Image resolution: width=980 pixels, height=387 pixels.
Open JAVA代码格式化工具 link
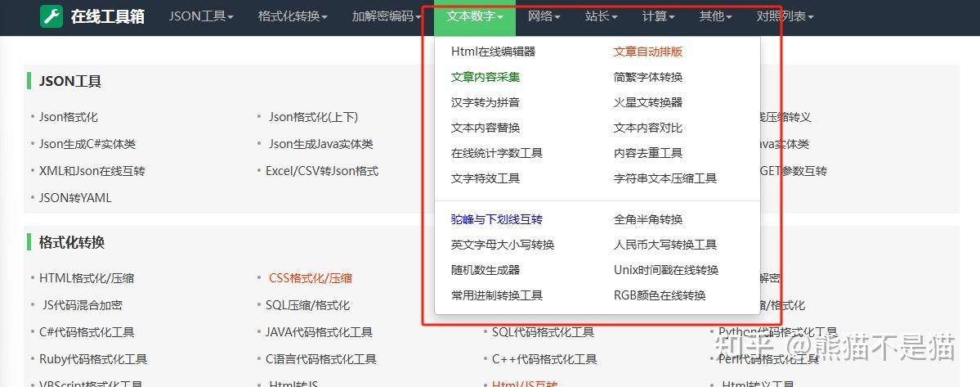(x=319, y=332)
